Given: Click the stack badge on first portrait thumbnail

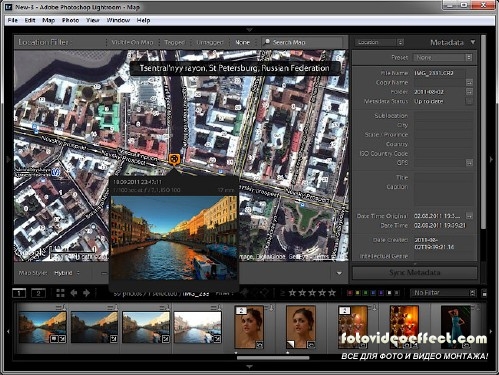Looking at the screenshot, I should [x=241, y=311].
